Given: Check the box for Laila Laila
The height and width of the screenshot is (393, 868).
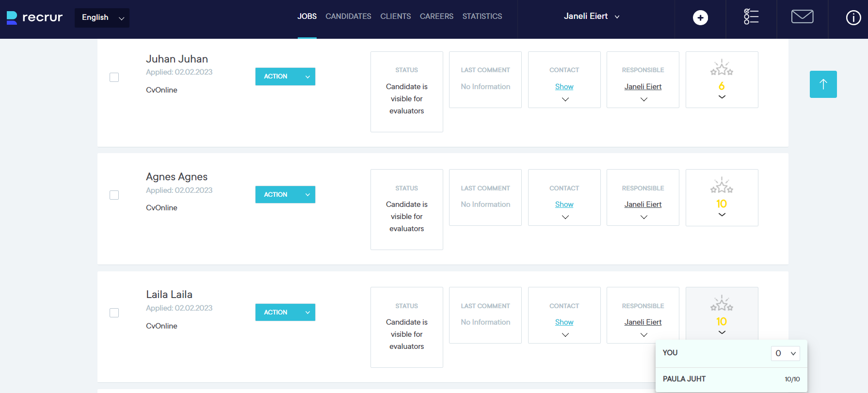Looking at the screenshot, I should (x=114, y=313).
